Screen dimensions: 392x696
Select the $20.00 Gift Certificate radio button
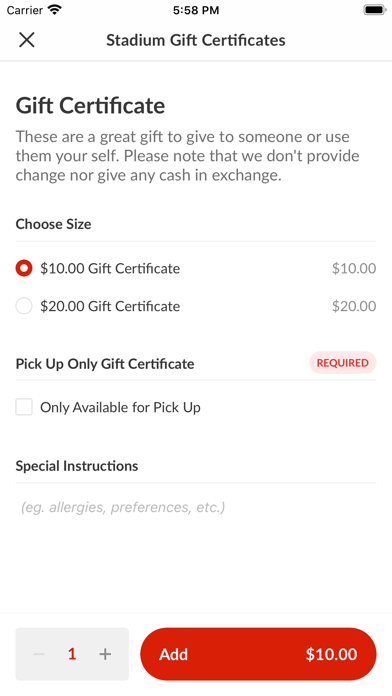pyautogui.click(x=24, y=306)
